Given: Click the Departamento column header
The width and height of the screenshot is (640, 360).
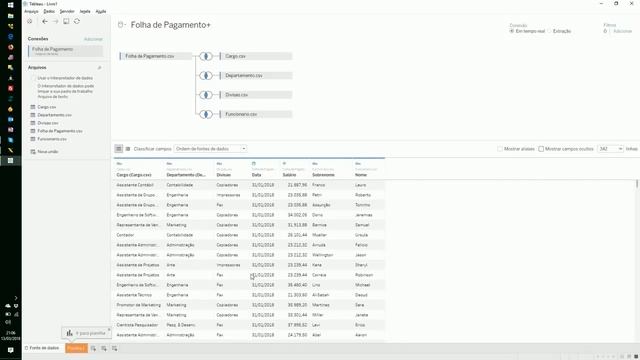Looking at the screenshot, I should [186, 175].
